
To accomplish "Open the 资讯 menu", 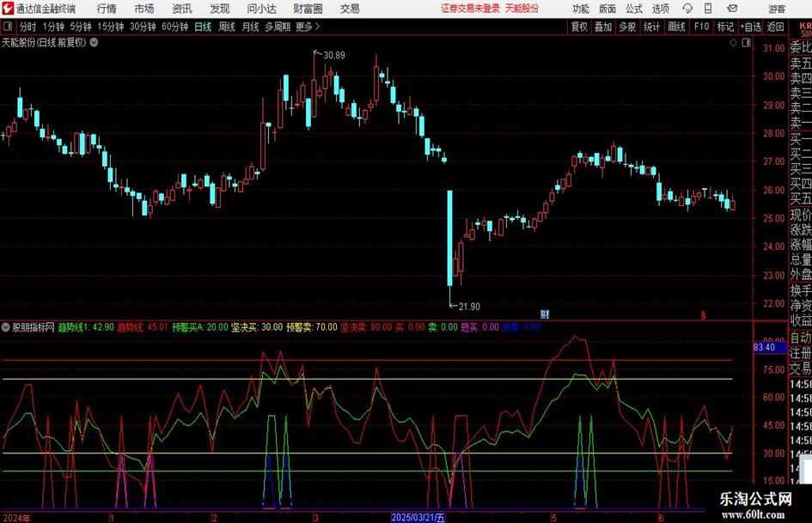I will pyautogui.click(x=182, y=9).
